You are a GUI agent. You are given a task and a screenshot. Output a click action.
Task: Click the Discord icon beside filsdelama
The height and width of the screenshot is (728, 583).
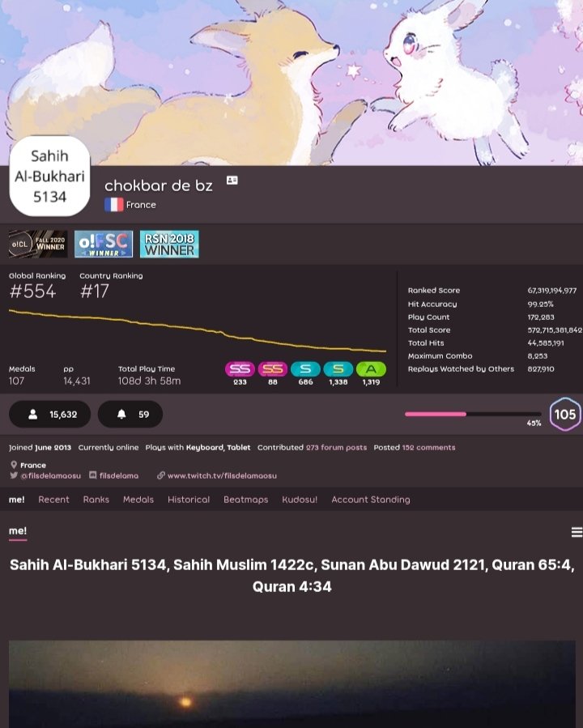point(93,475)
